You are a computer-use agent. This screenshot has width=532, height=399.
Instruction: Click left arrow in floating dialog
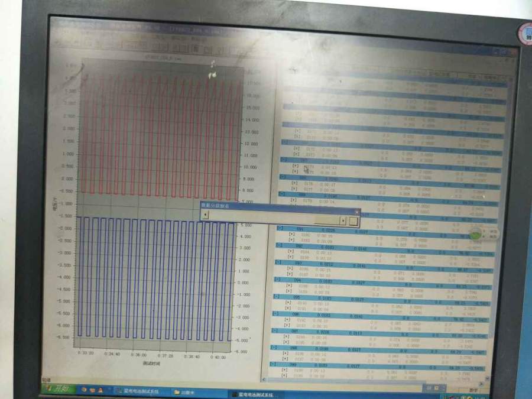[205, 215]
